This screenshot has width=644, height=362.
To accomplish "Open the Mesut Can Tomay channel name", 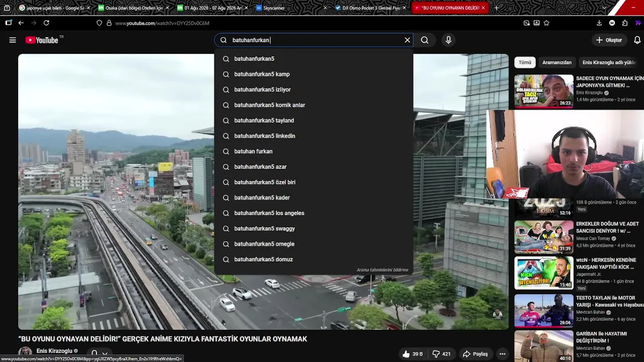I will pyautogui.click(x=593, y=238).
